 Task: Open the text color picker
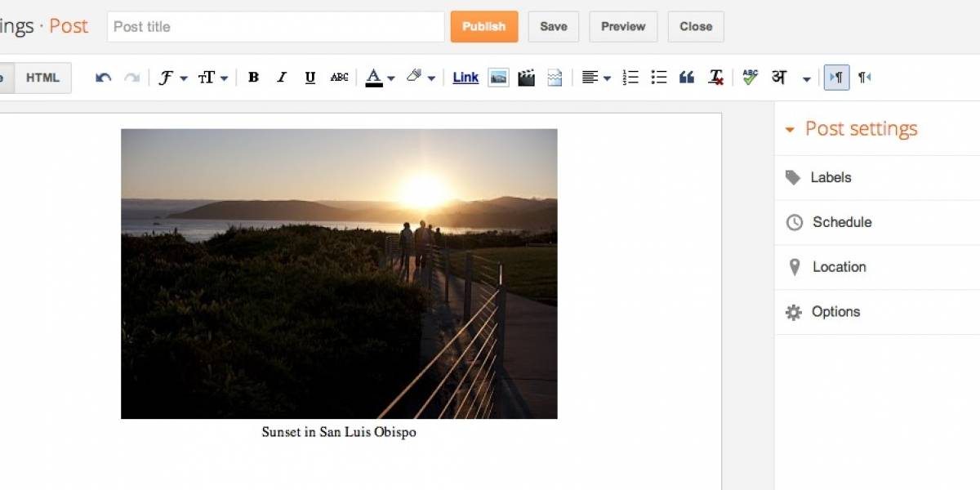[380, 78]
